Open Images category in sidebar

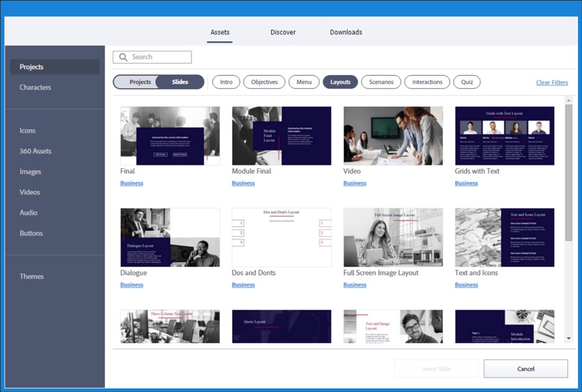click(30, 171)
